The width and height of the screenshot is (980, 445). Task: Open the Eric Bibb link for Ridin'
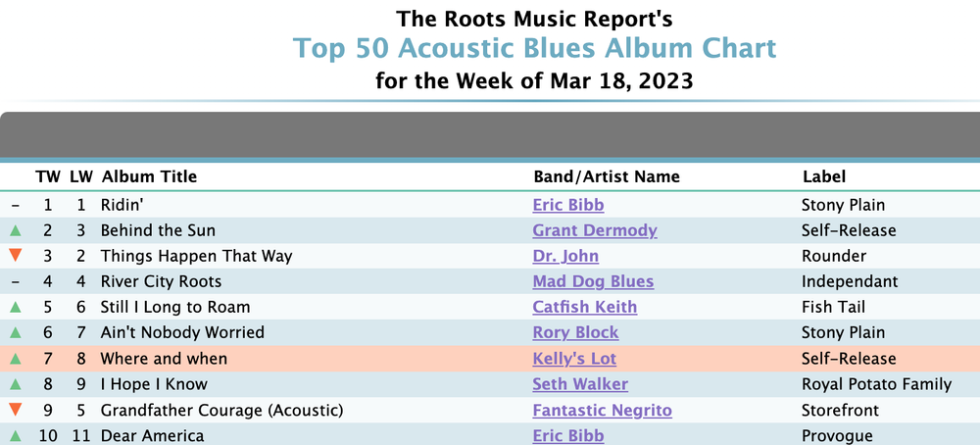(x=568, y=205)
